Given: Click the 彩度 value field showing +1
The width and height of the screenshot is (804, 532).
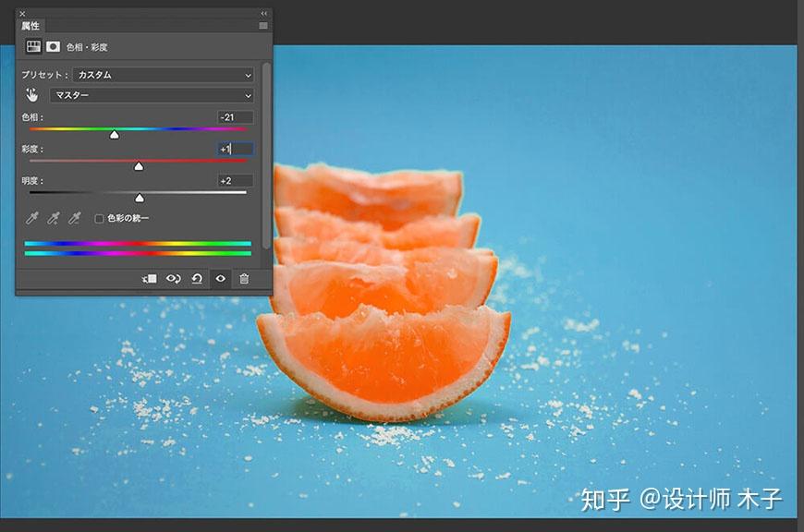Looking at the screenshot, I should point(235,149).
